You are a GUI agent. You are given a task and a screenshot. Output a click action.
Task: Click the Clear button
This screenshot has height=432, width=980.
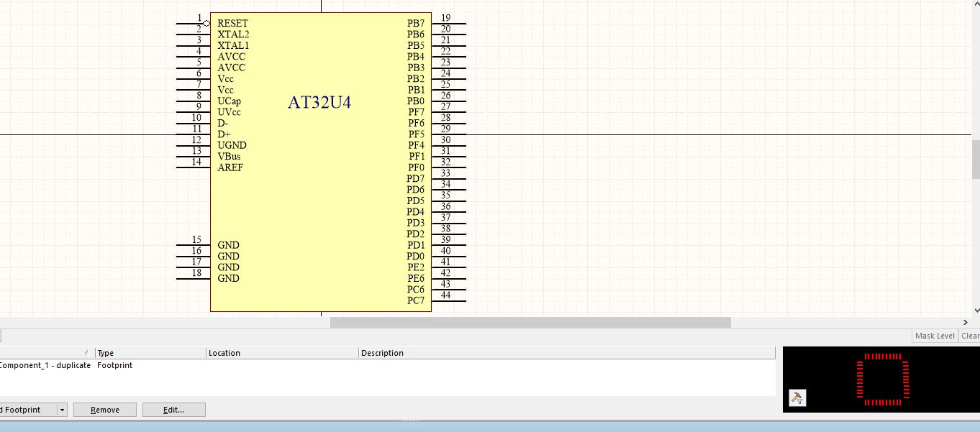[x=970, y=336]
